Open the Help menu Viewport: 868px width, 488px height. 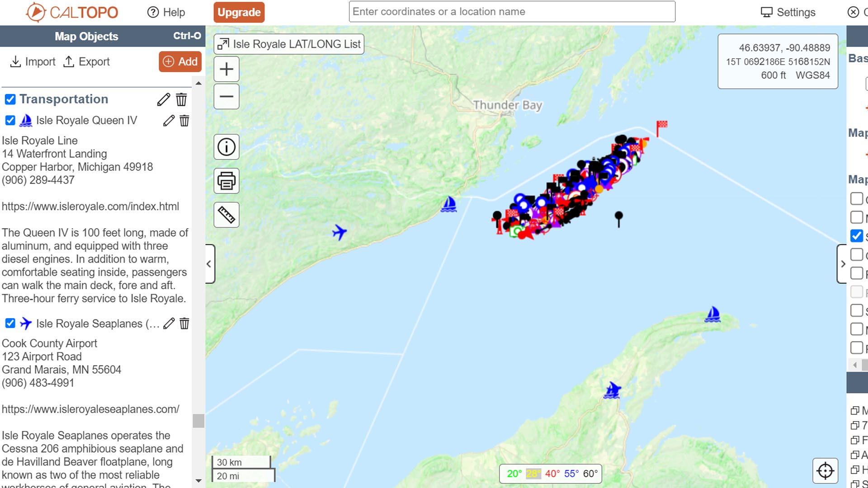pyautogui.click(x=166, y=12)
